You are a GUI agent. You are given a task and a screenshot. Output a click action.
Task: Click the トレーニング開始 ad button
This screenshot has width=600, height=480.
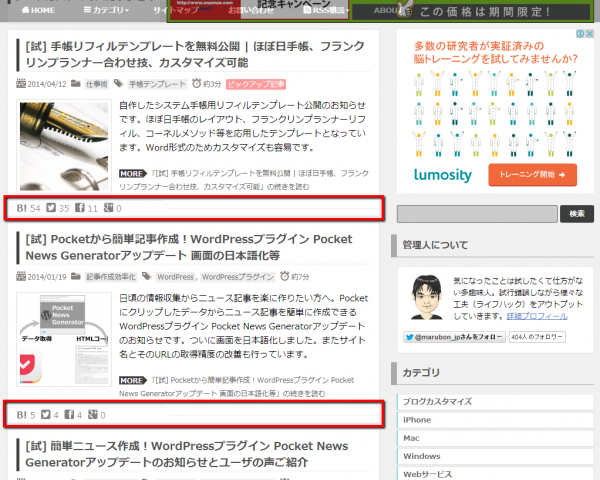532,175
